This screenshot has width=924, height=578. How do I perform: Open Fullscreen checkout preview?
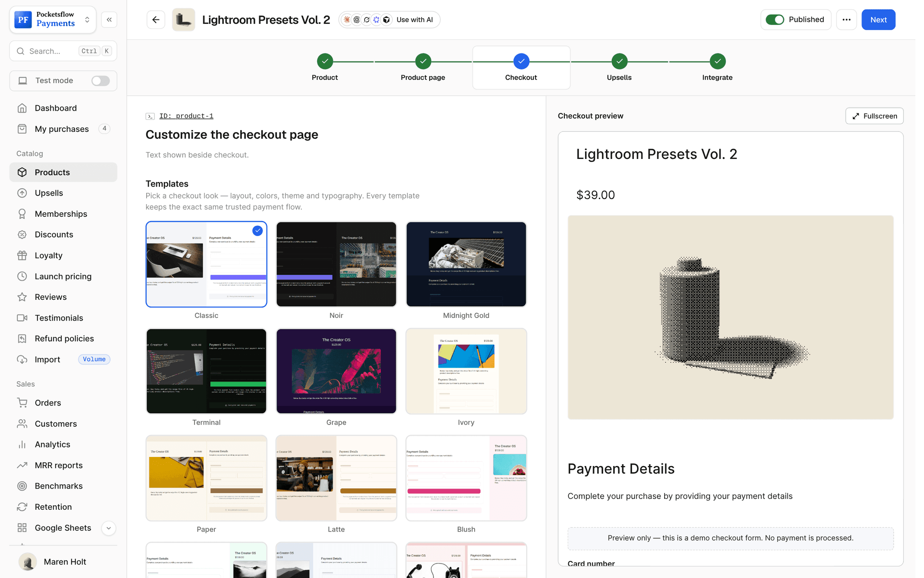tap(874, 116)
